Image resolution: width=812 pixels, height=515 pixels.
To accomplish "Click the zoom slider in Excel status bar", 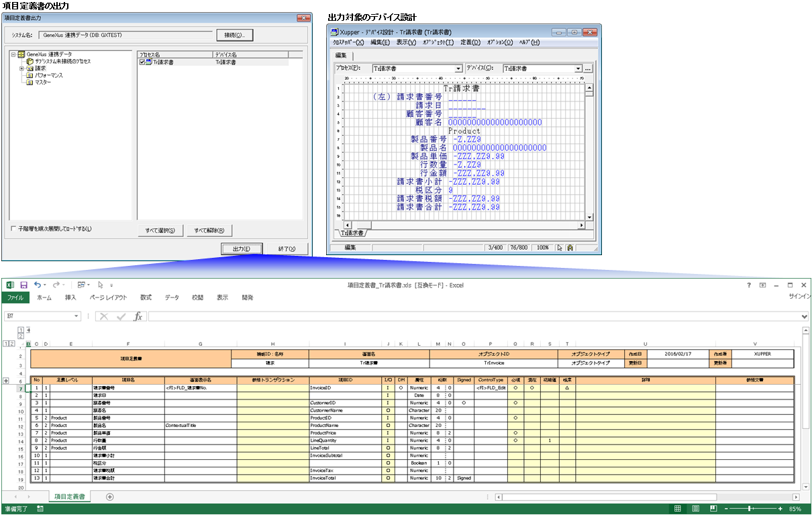I will [x=749, y=508].
